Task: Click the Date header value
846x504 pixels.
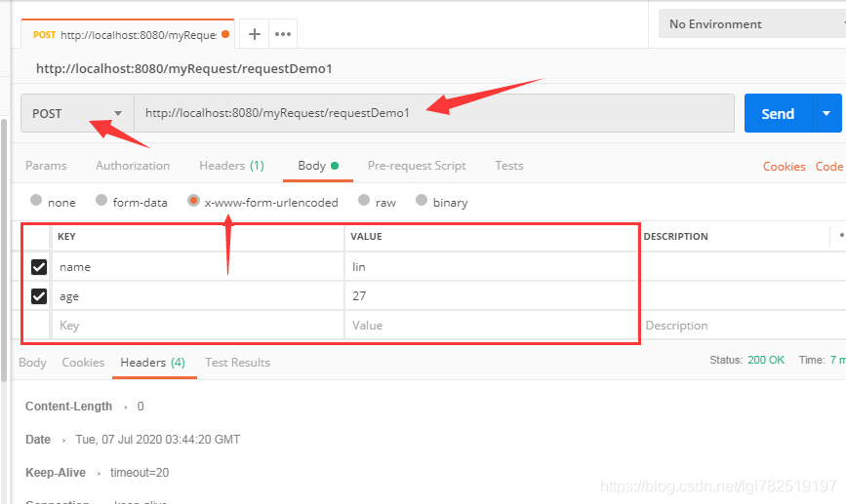Action: tap(157, 440)
